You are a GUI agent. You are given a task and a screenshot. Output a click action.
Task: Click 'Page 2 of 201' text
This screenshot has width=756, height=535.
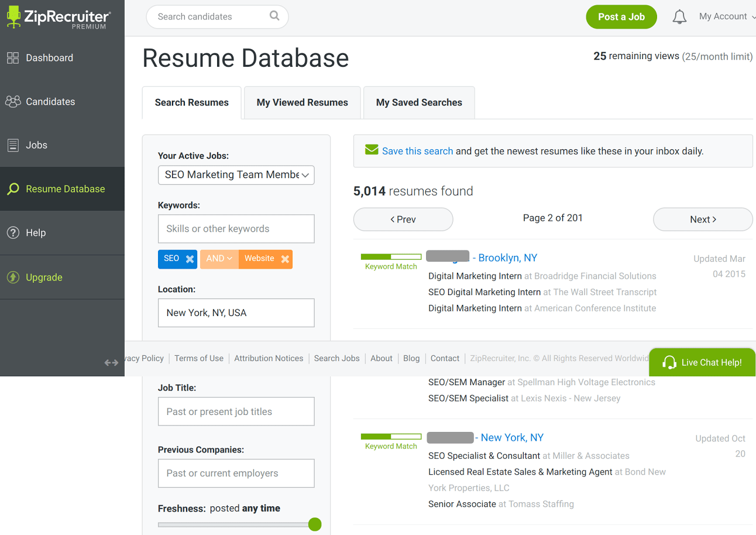[x=553, y=218]
